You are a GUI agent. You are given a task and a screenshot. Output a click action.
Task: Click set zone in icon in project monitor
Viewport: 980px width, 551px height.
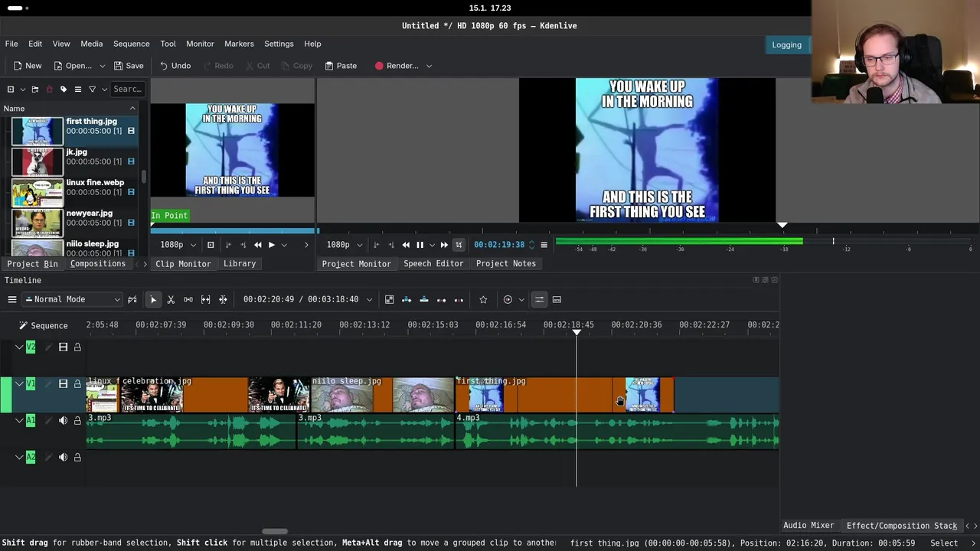(x=376, y=245)
